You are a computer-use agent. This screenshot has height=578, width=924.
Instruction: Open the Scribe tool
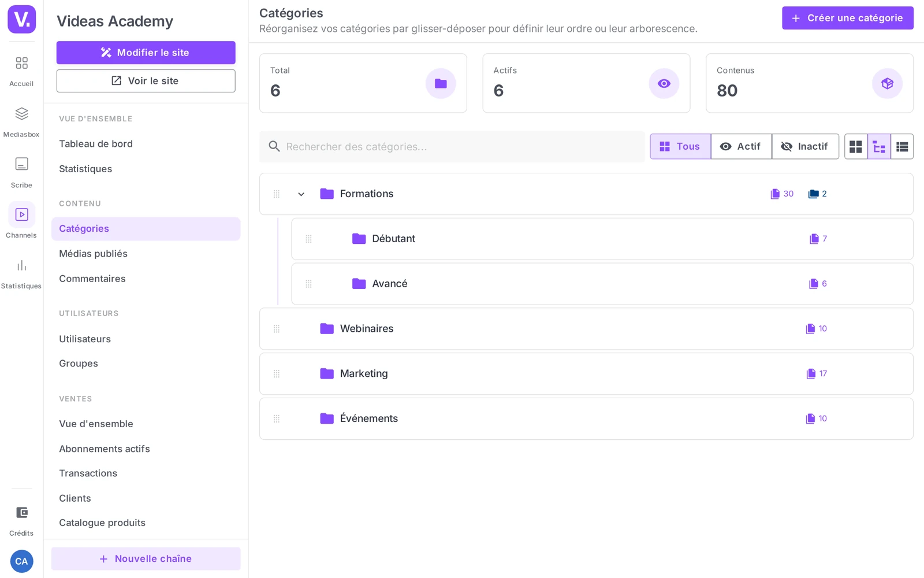[21, 164]
